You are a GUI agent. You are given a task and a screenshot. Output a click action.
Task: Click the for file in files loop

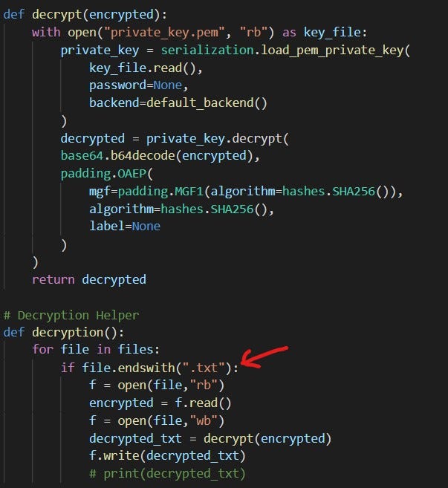[x=96, y=350]
